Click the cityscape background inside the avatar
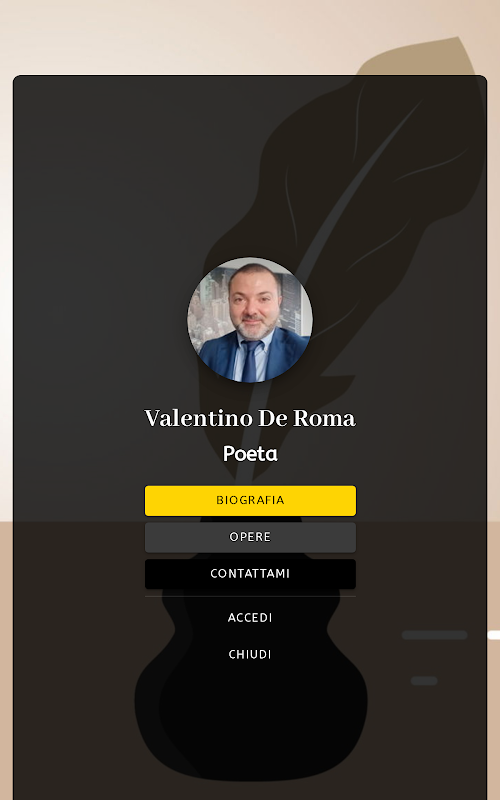This screenshot has height=800, width=500. (209, 311)
